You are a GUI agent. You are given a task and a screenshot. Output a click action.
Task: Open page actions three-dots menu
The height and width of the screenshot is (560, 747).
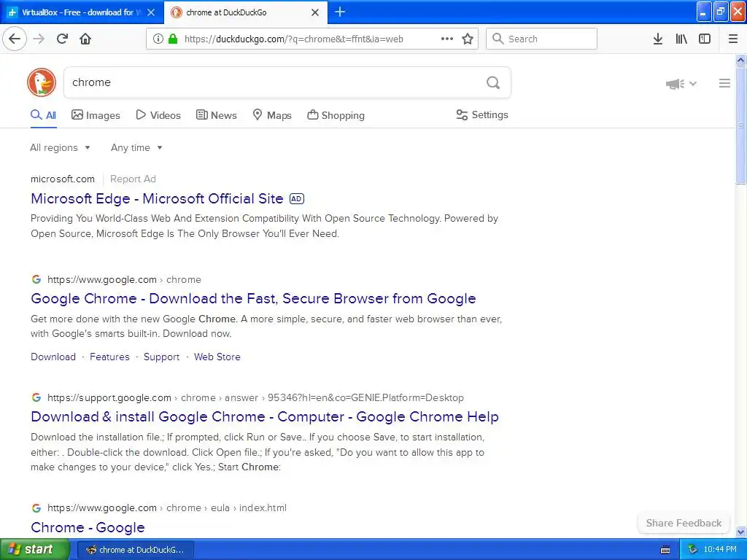point(447,39)
